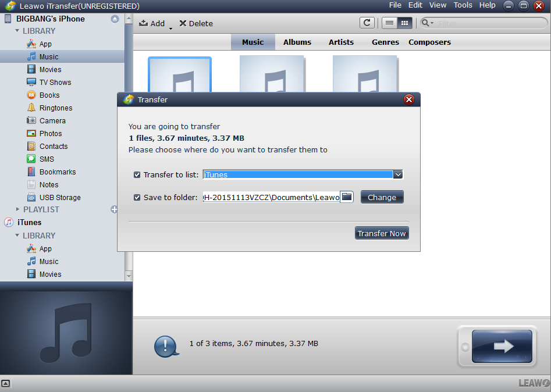Click the Add toolbar button
The image size is (551, 392).
click(x=152, y=23)
